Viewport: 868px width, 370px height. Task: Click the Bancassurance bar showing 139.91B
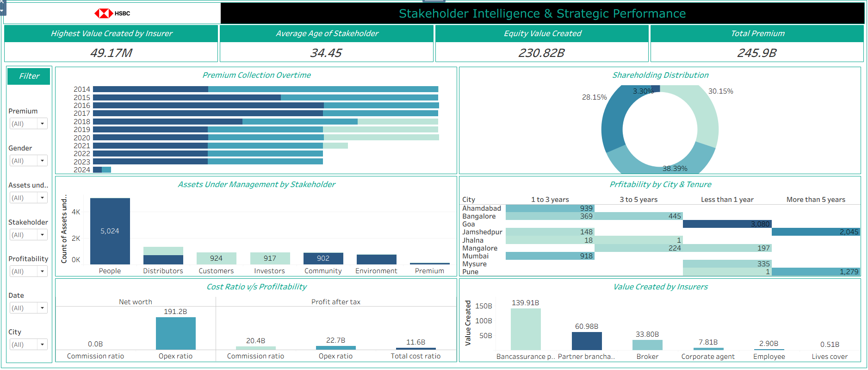click(x=526, y=329)
